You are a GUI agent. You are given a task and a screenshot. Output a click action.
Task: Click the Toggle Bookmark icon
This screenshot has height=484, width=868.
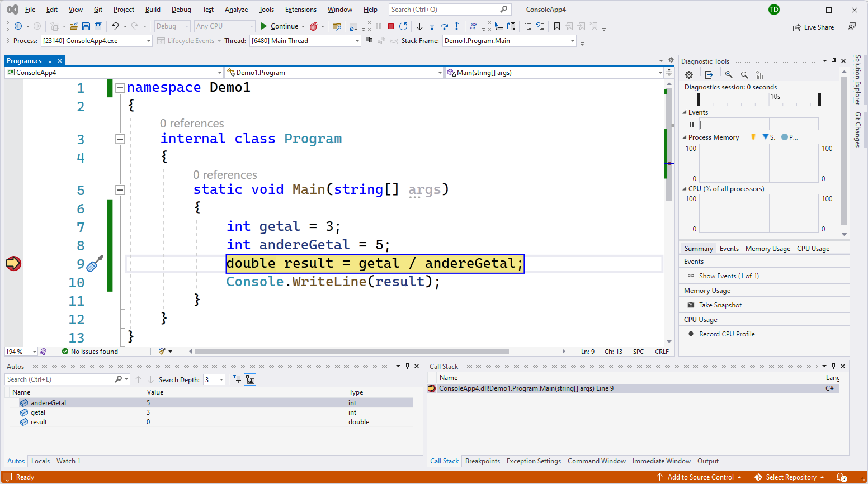pyautogui.click(x=557, y=26)
